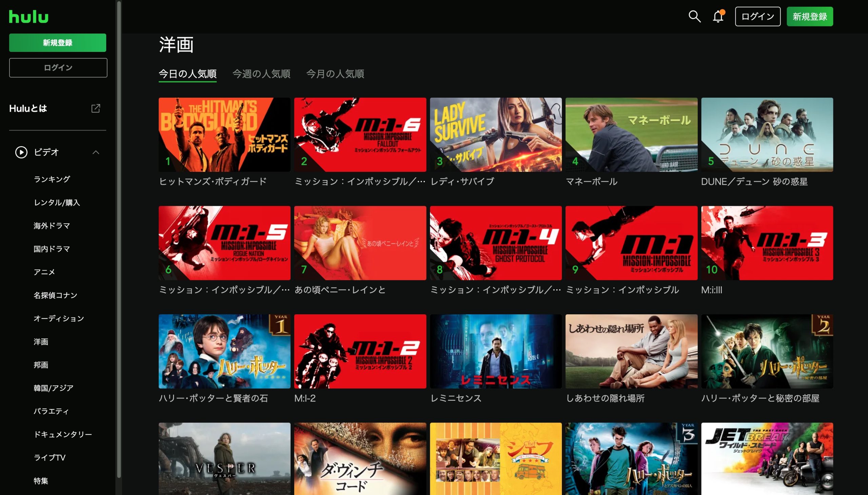Open the M:I-3 thumbnail ranked 10
Viewport: 868px width, 495px height.
point(767,243)
